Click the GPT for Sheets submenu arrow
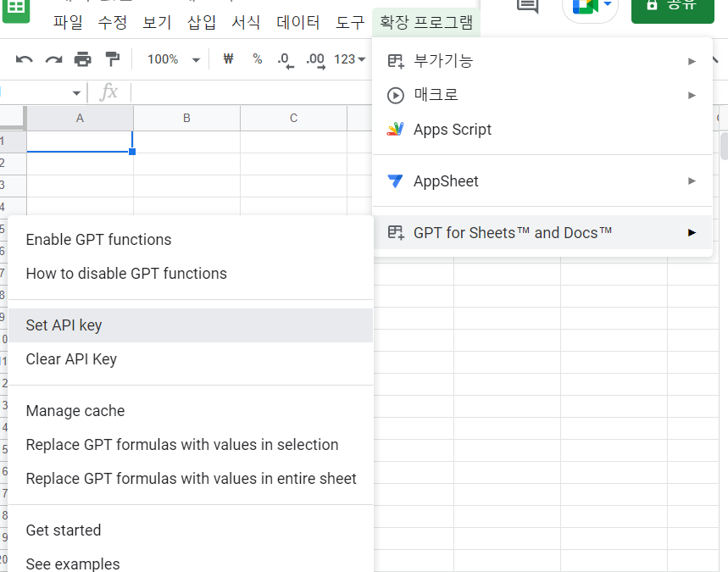Image resolution: width=728 pixels, height=572 pixels. (x=692, y=232)
